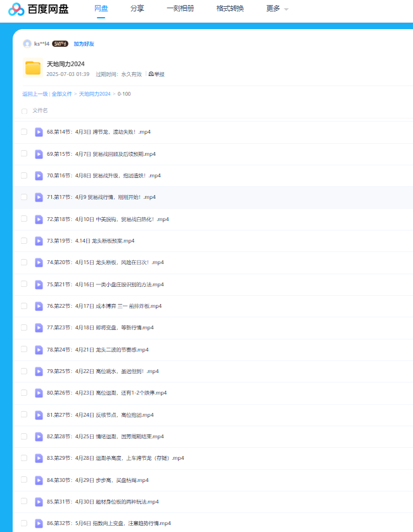
Task: Click the 举报 report button
Action: click(x=156, y=74)
